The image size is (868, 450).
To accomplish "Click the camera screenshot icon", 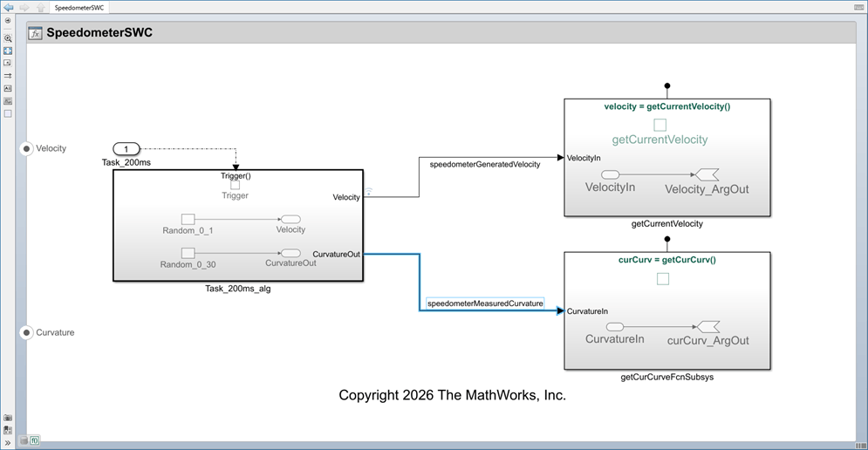I will pyautogui.click(x=8, y=418).
